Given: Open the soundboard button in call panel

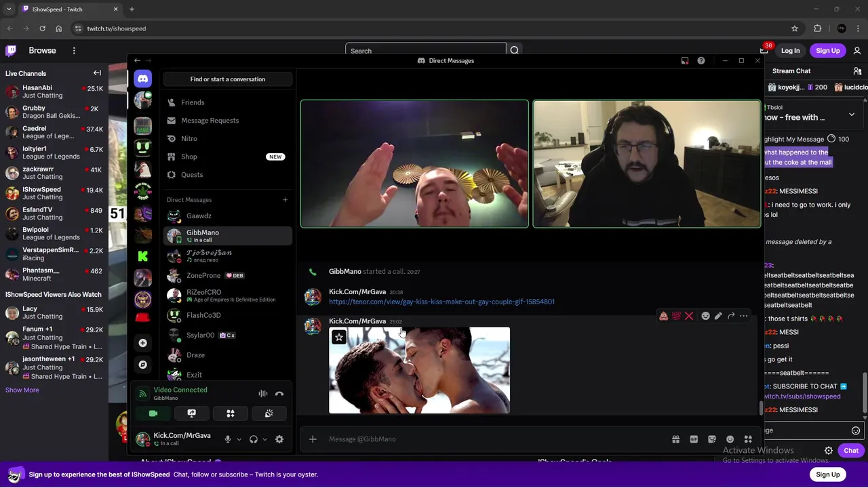Looking at the screenshot, I should point(269,413).
